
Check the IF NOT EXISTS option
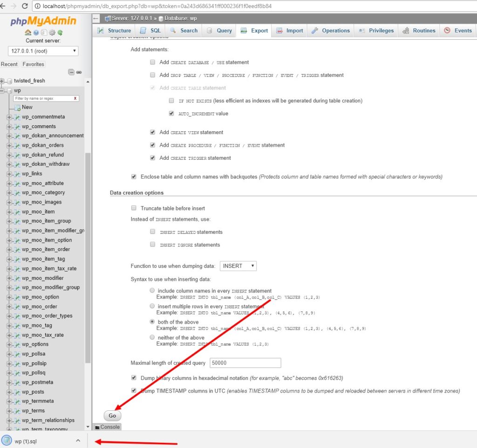(x=171, y=101)
